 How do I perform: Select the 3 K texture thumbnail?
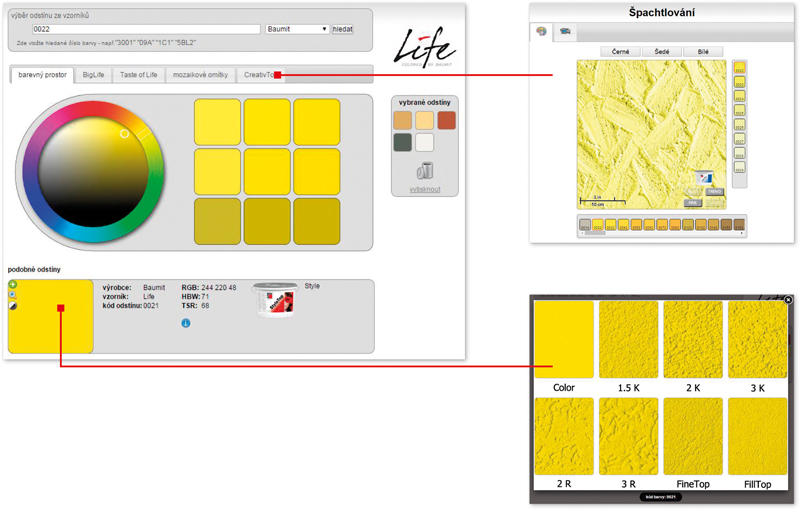click(758, 339)
